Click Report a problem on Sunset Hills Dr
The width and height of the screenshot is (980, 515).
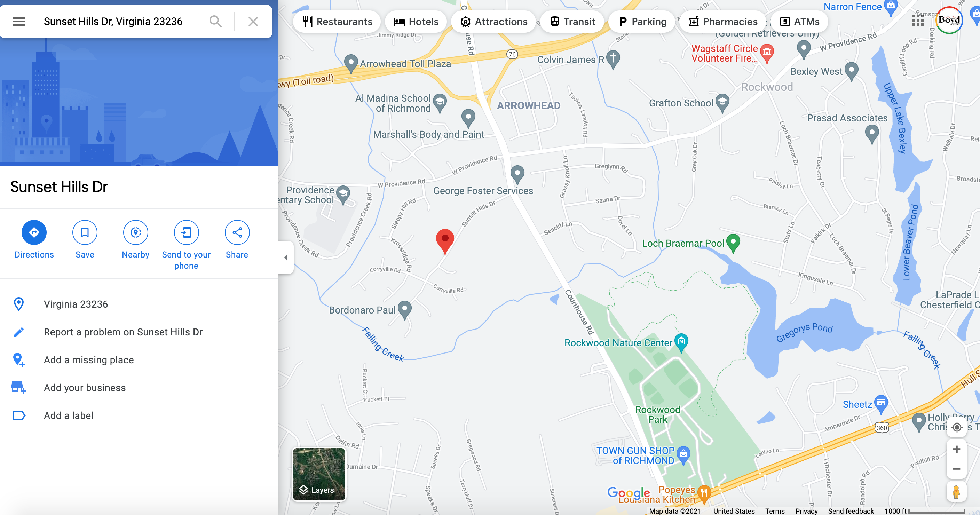tap(123, 332)
